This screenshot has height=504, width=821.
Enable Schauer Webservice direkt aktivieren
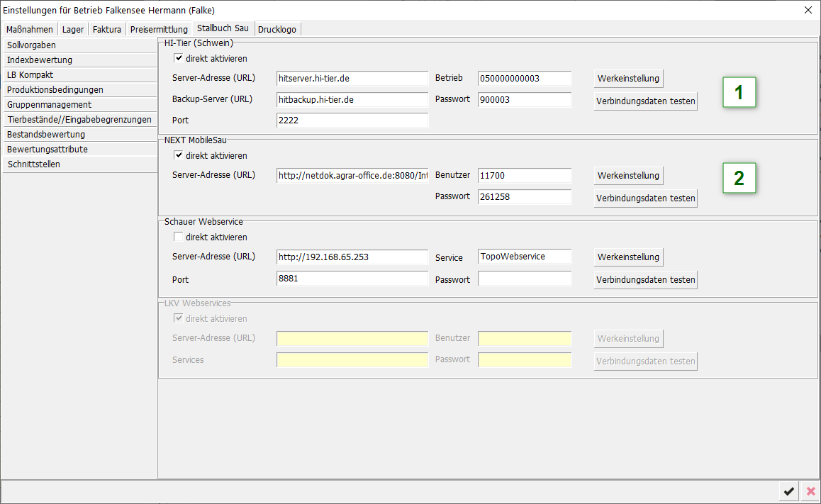click(179, 237)
